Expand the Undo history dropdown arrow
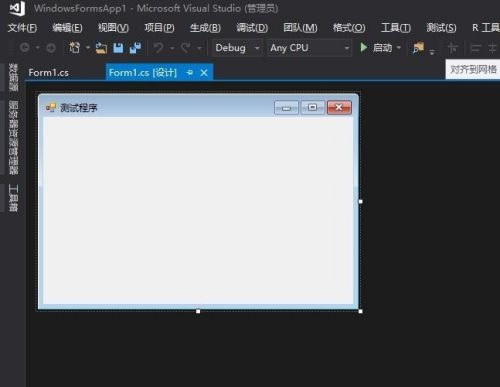Image resolution: width=500 pixels, height=387 pixels. click(x=172, y=48)
